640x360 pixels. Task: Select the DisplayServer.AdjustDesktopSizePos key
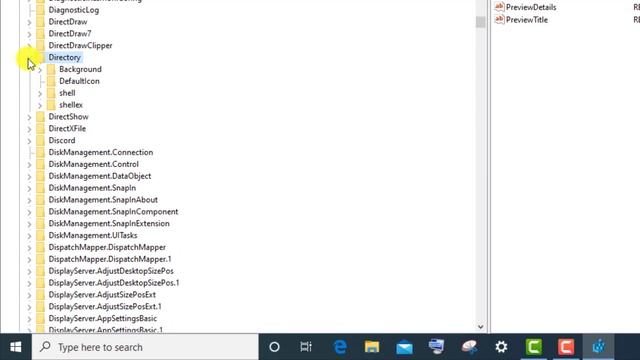(x=111, y=271)
